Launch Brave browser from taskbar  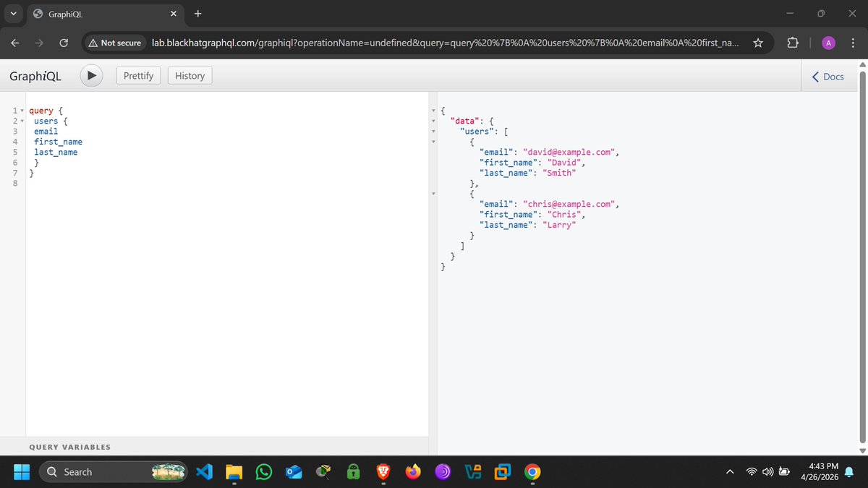(x=383, y=472)
